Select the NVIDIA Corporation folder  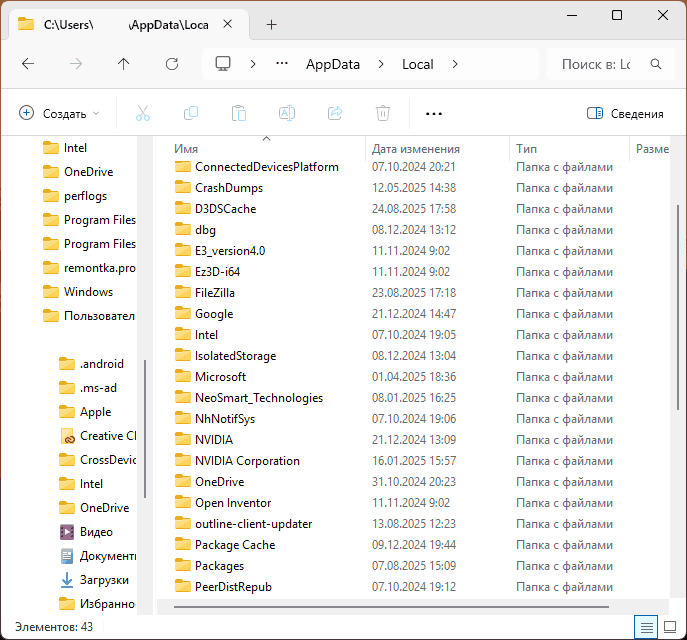pyautogui.click(x=237, y=461)
